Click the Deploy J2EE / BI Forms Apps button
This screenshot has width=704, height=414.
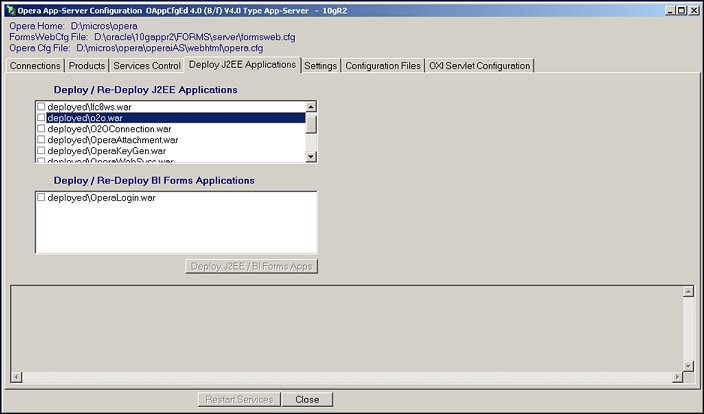(251, 266)
